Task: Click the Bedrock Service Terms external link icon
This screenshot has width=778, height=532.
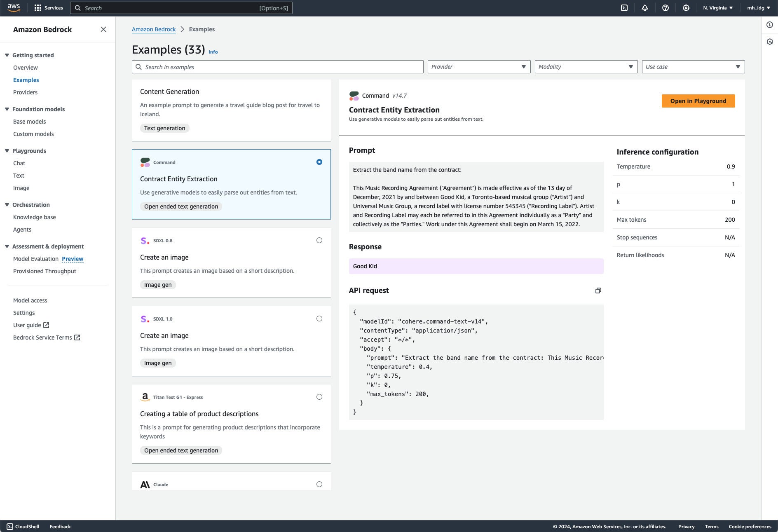Action: (77, 337)
